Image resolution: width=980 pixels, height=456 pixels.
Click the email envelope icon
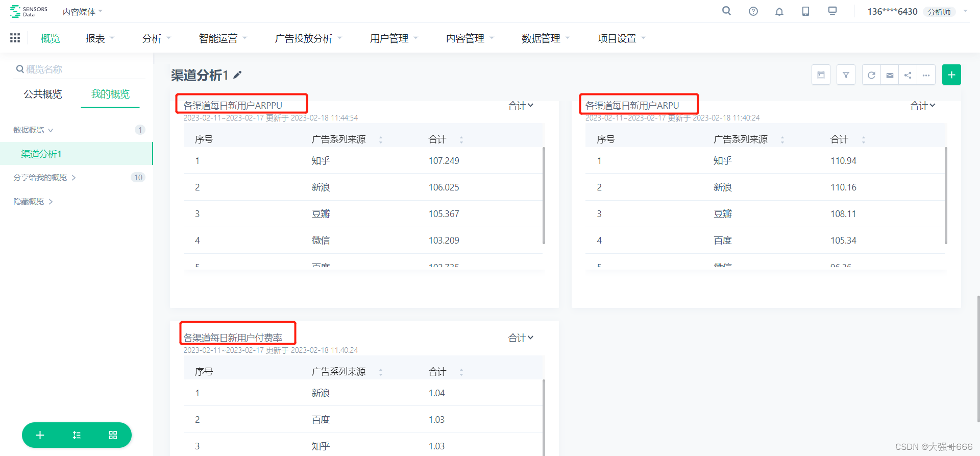tap(890, 75)
